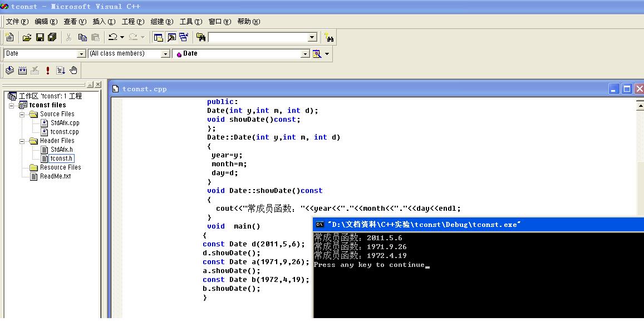This screenshot has width=644, height=332.
Task: Open the 工具 (Tools) menu
Action: click(191, 22)
